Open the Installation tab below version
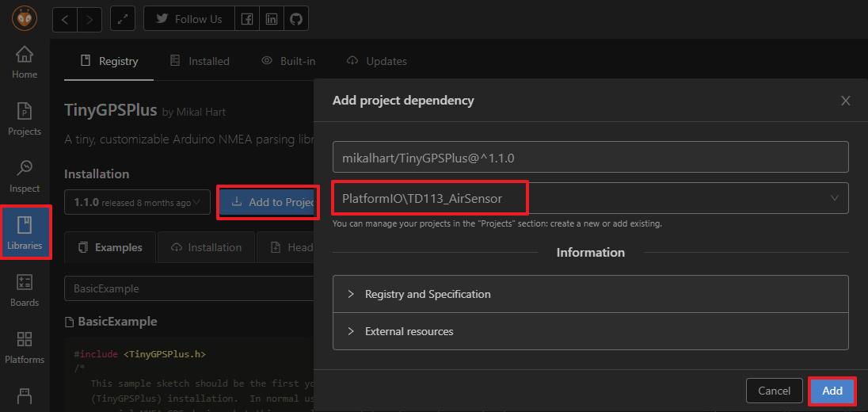 (x=206, y=247)
